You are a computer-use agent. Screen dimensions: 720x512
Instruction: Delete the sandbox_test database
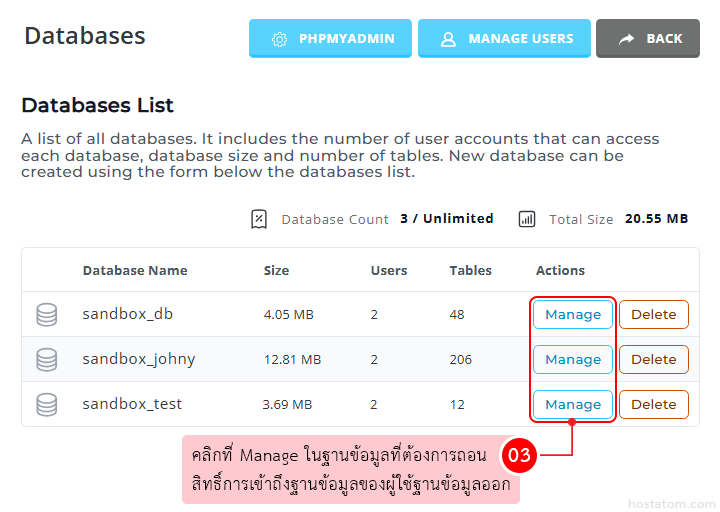[x=654, y=404]
